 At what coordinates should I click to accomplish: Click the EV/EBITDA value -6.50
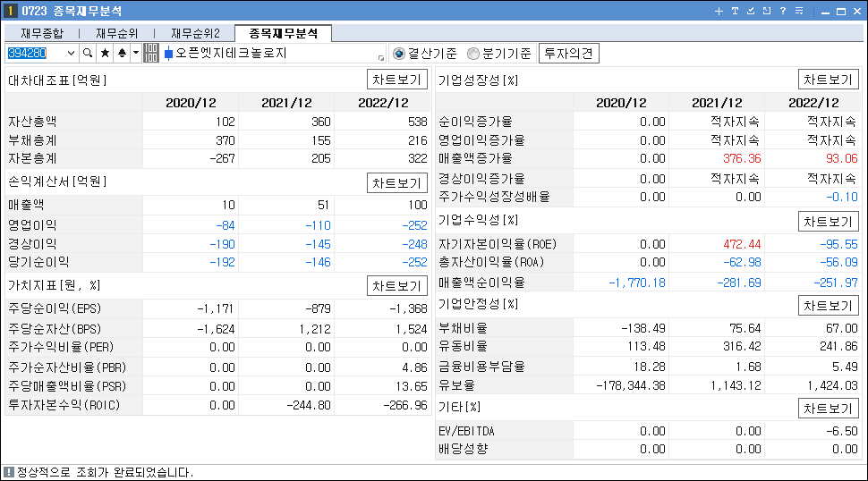pos(841,431)
